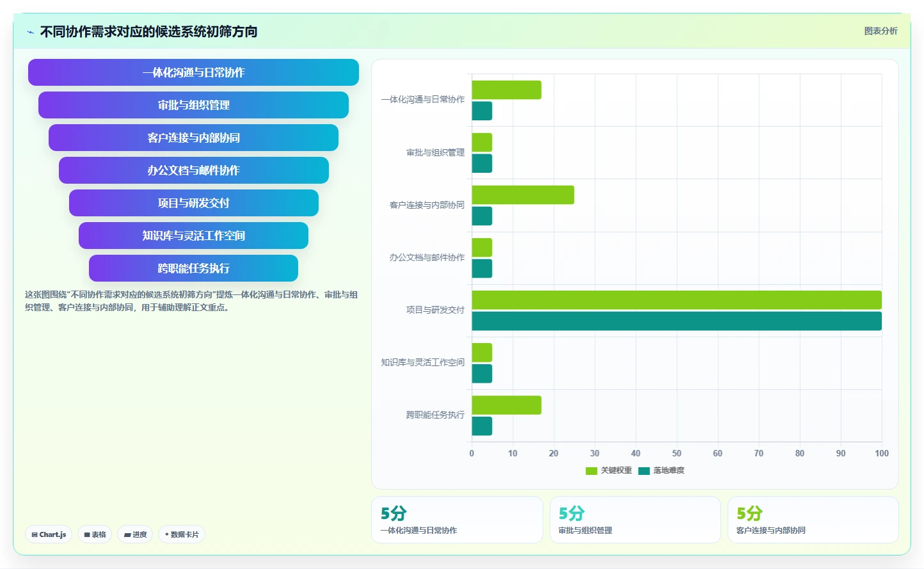The height and width of the screenshot is (569, 924).
Task: Click the 关键权重 bar for 跨职能任务执行
Action: pos(507,405)
